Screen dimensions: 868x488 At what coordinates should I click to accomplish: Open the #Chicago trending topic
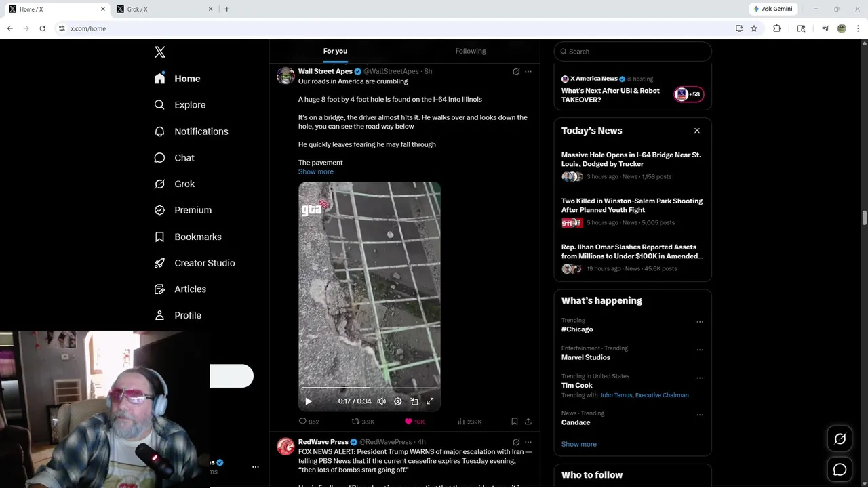(x=577, y=329)
